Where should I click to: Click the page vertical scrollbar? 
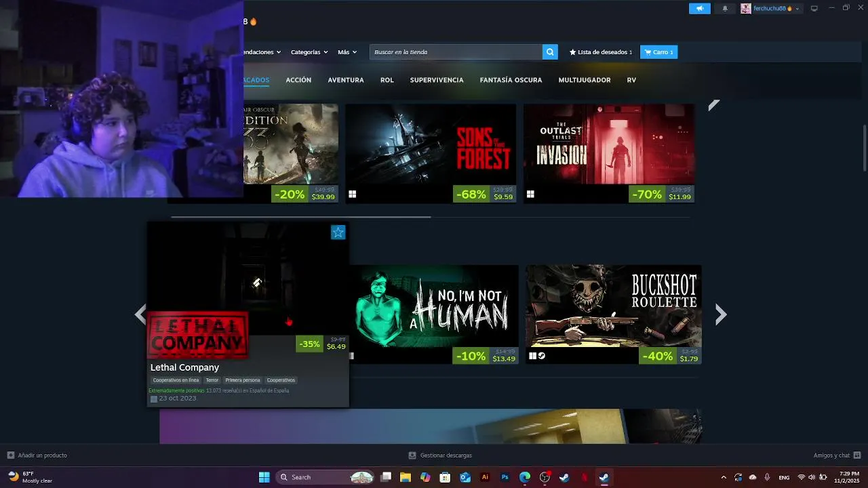(864, 148)
